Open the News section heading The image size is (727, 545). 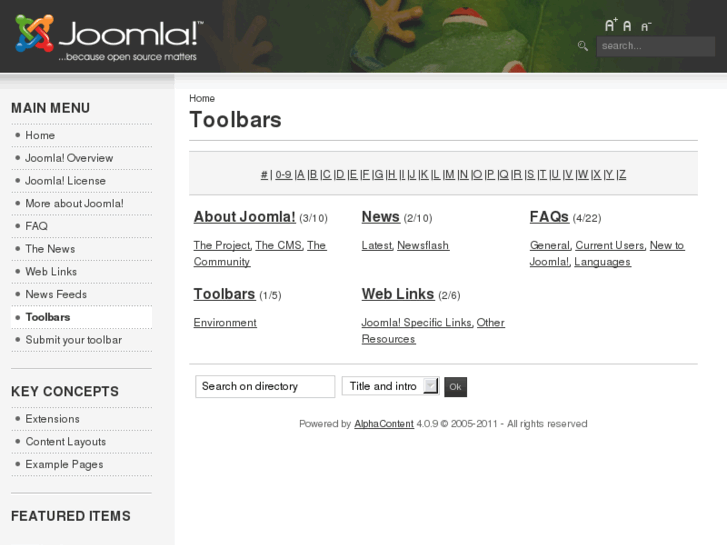point(381,217)
